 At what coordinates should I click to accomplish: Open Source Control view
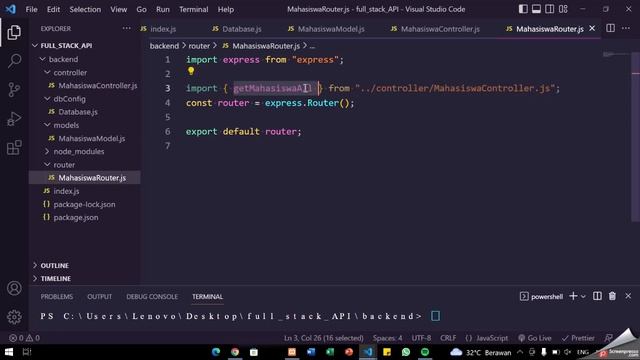tap(14, 89)
